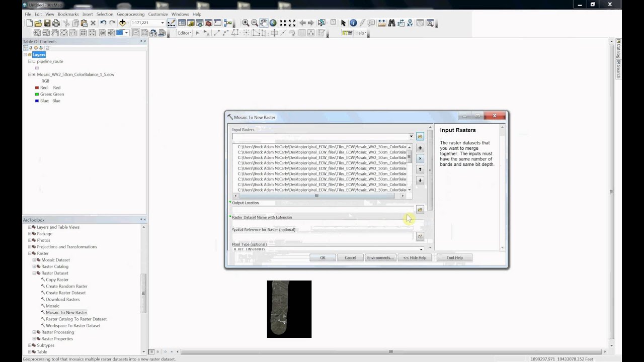Image resolution: width=644 pixels, height=362 pixels.
Task: Open the Input Rasters dropdown arrow
Action: [x=411, y=136]
